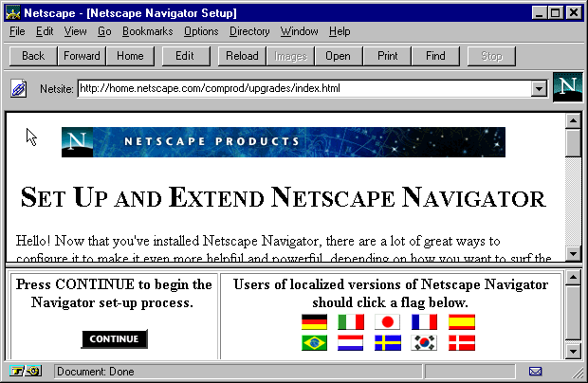The width and height of the screenshot is (588, 383).
Task: Open the Options menu
Action: [x=201, y=31]
